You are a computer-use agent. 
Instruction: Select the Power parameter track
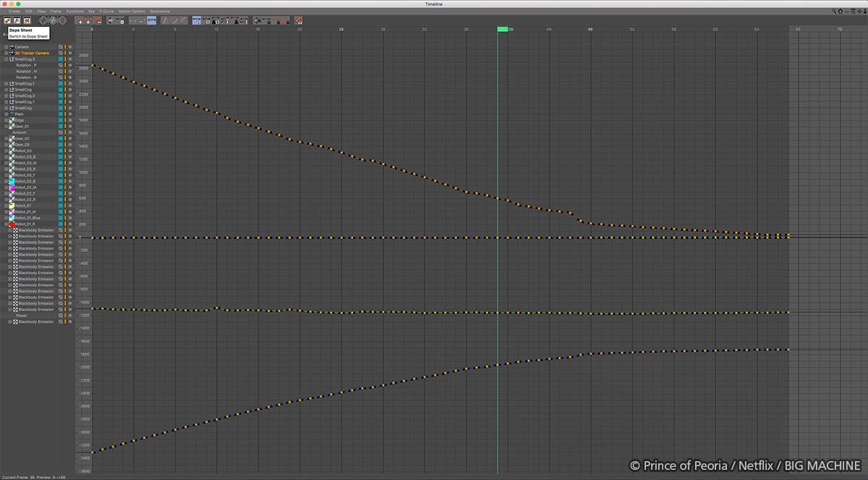click(x=21, y=316)
